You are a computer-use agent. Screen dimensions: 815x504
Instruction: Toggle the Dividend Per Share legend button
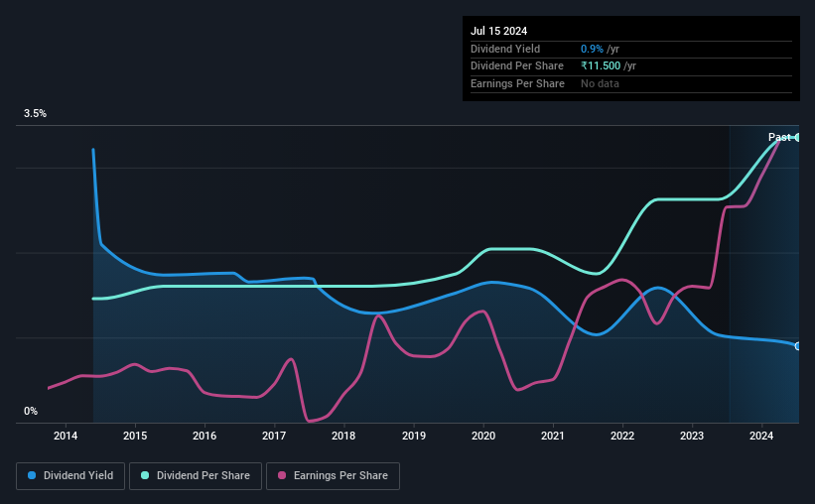click(196, 475)
